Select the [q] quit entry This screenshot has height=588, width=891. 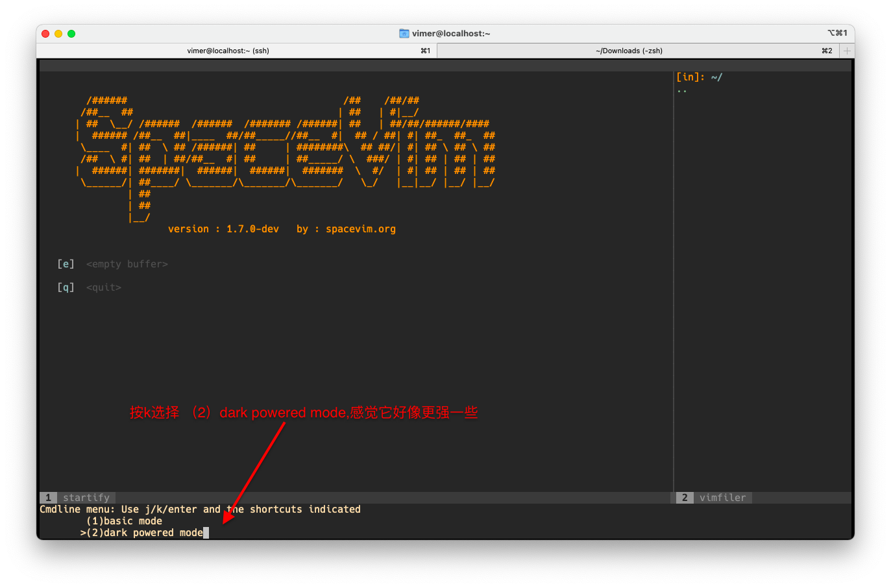90,288
